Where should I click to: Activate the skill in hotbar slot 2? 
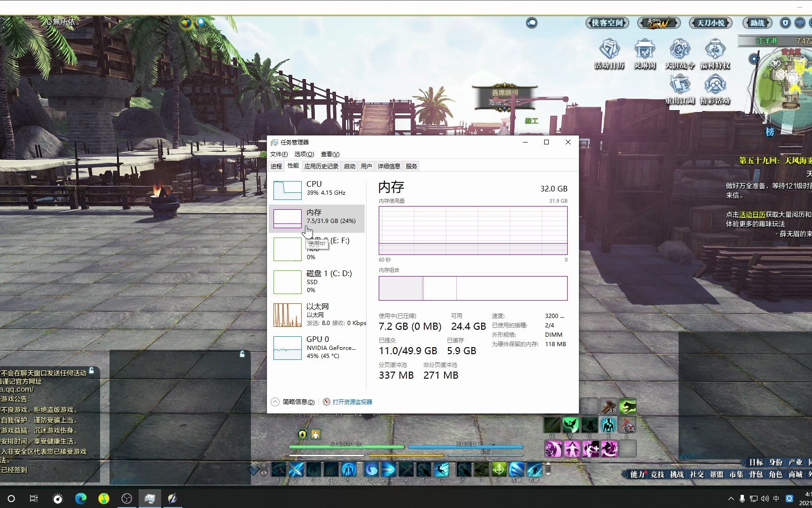coord(296,469)
